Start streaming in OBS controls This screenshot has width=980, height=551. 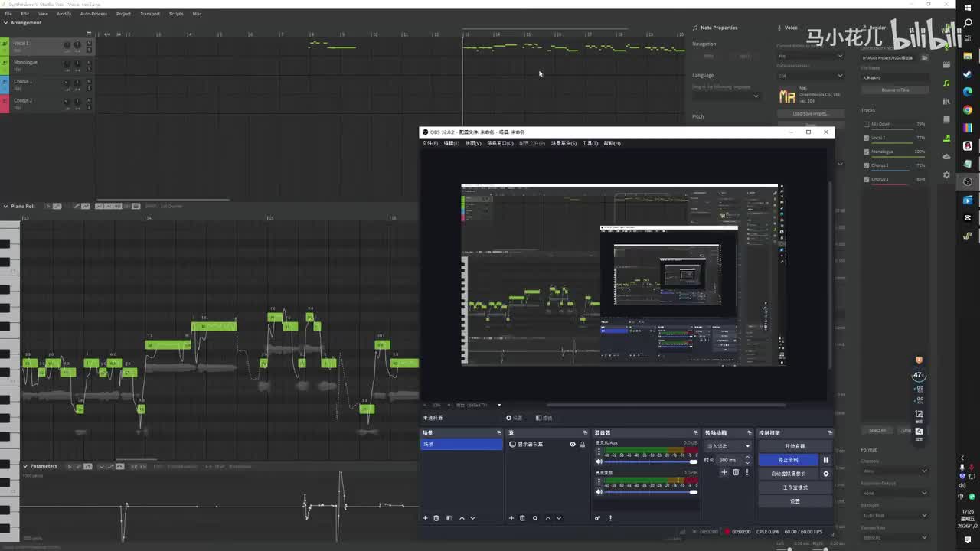(x=795, y=446)
